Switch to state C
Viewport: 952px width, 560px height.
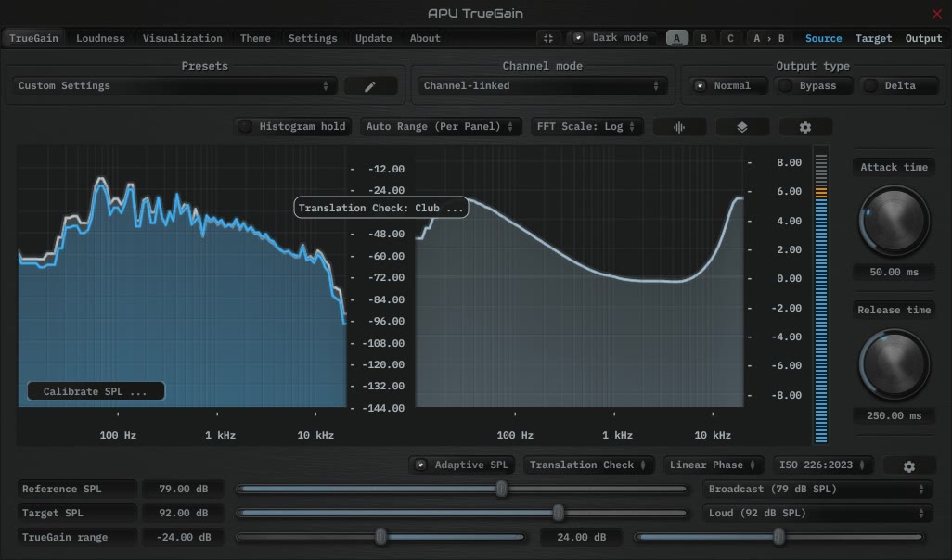click(730, 38)
